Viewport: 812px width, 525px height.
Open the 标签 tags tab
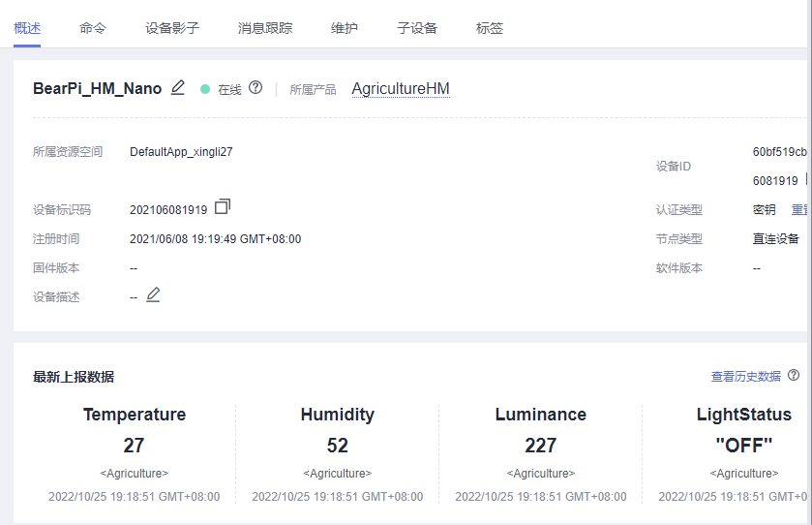[x=490, y=28]
